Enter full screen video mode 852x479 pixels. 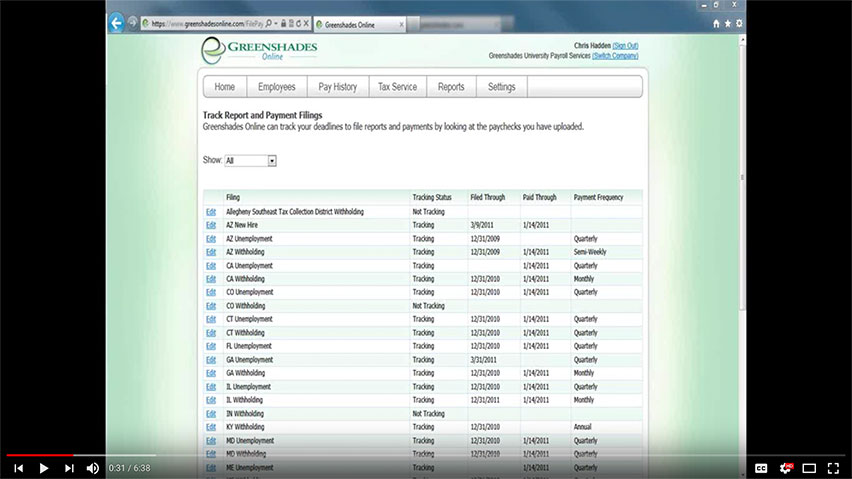(x=833, y=468)
